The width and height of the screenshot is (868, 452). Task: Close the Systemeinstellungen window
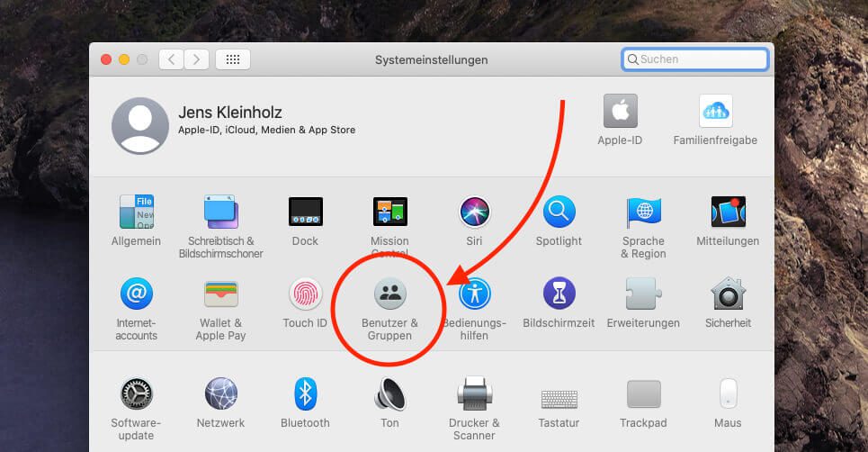(x=106, y=59)
